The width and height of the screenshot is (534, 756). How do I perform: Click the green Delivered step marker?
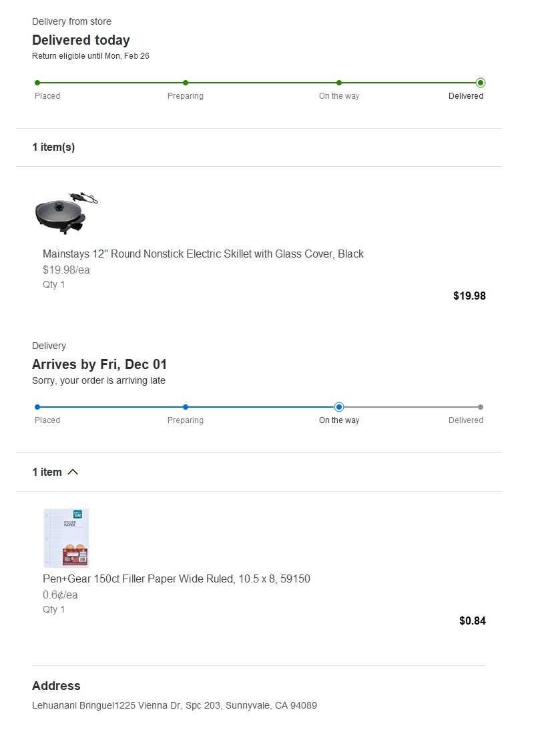pyautogui.click(x=481, y=83)
